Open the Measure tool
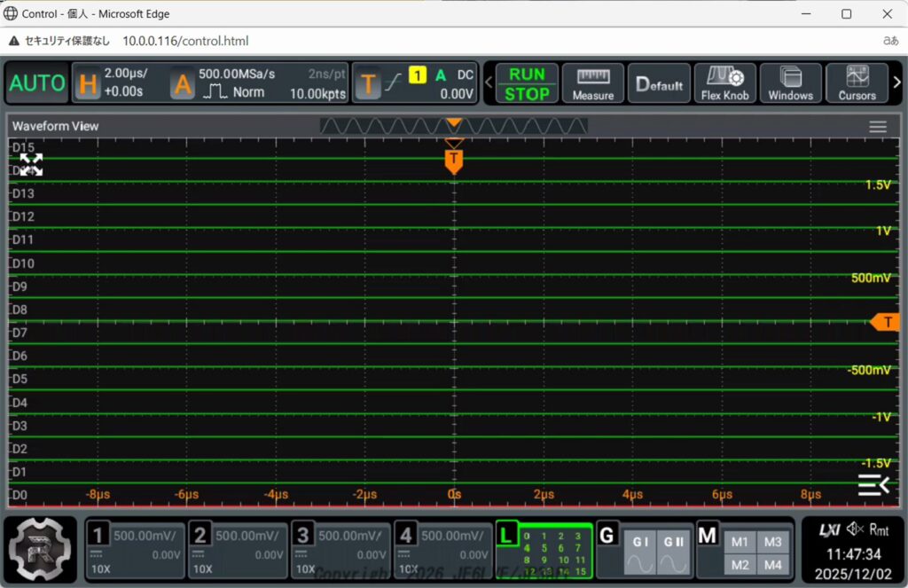The image size is (908, 588). [593, 83]
